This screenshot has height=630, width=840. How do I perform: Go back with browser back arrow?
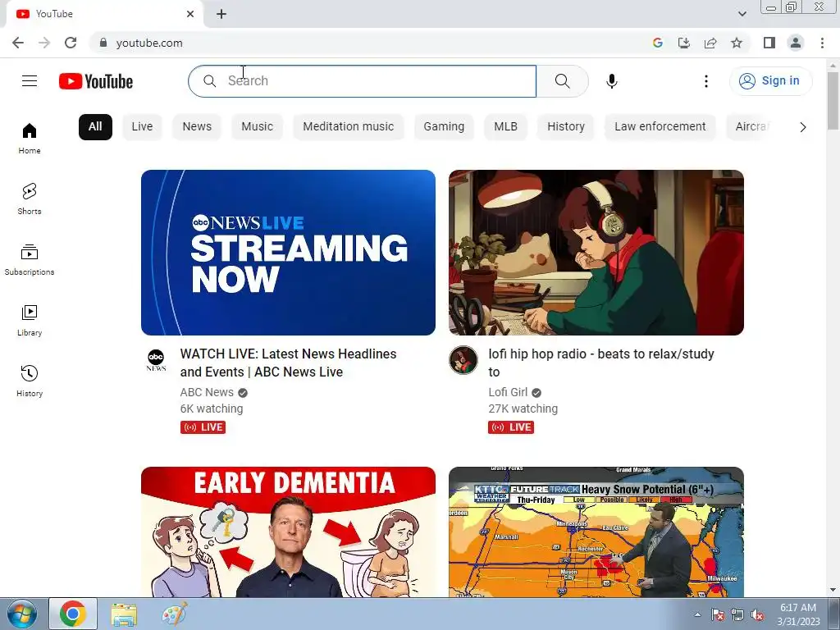(x=18, y=43)
